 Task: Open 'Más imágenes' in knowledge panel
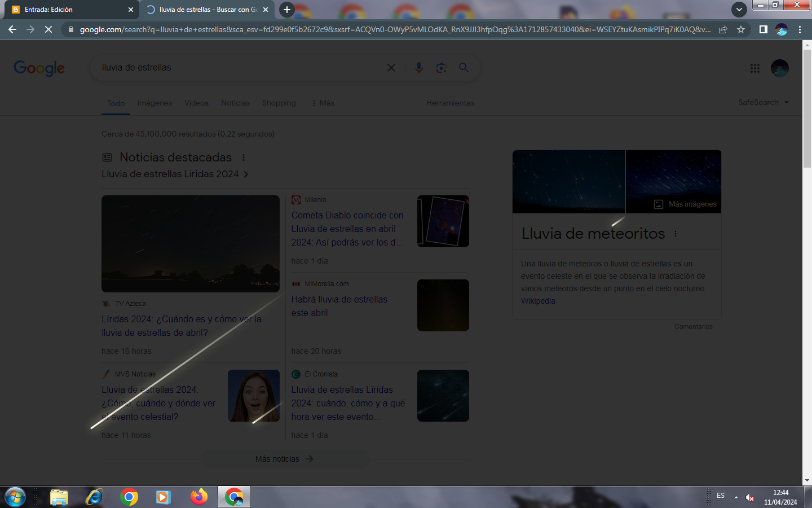click(x=686, y=204)
